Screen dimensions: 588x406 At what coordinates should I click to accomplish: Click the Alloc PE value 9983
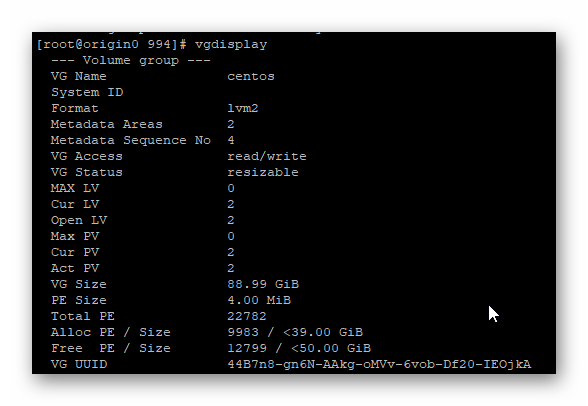click(243, 332)
